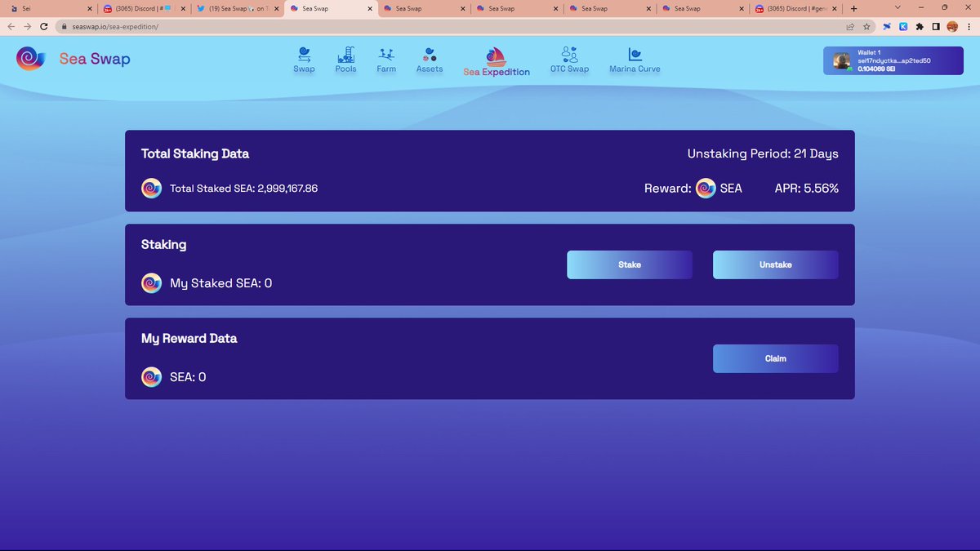Screen dimensions: 980x551
Task: Close the Sei tab
Action: [x=90, y=8]
